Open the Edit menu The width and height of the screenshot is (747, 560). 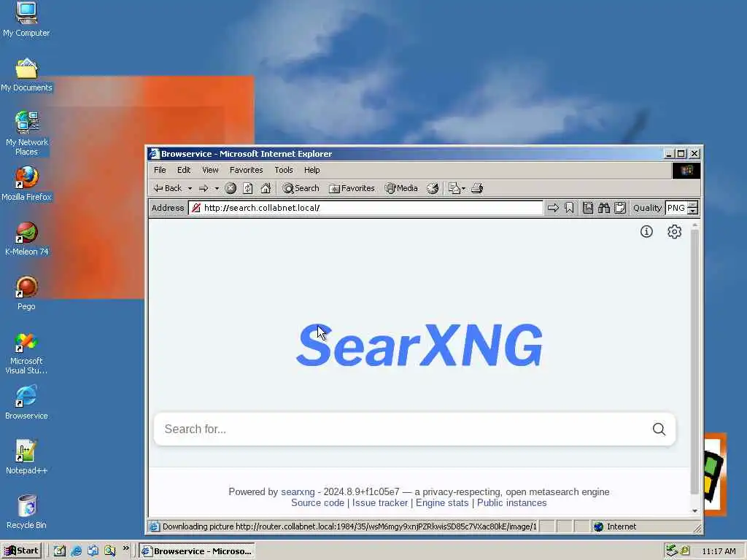click(184, 170)
